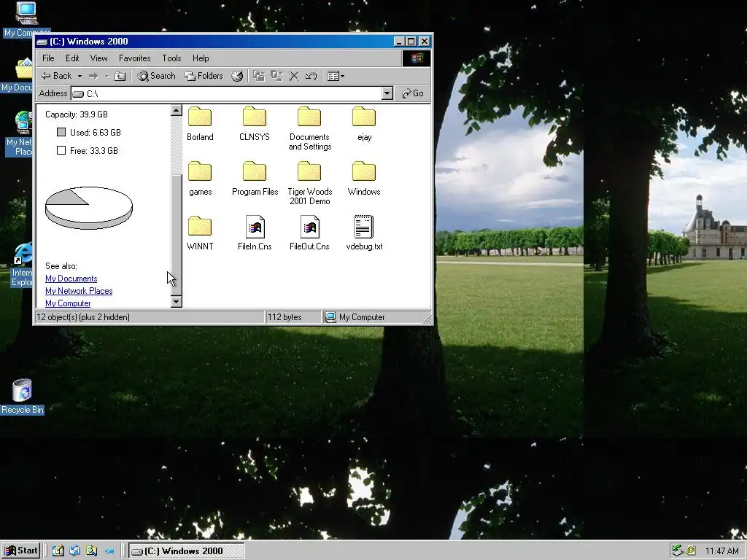
Task: Show the Folders tree pane
Action: 204,76
